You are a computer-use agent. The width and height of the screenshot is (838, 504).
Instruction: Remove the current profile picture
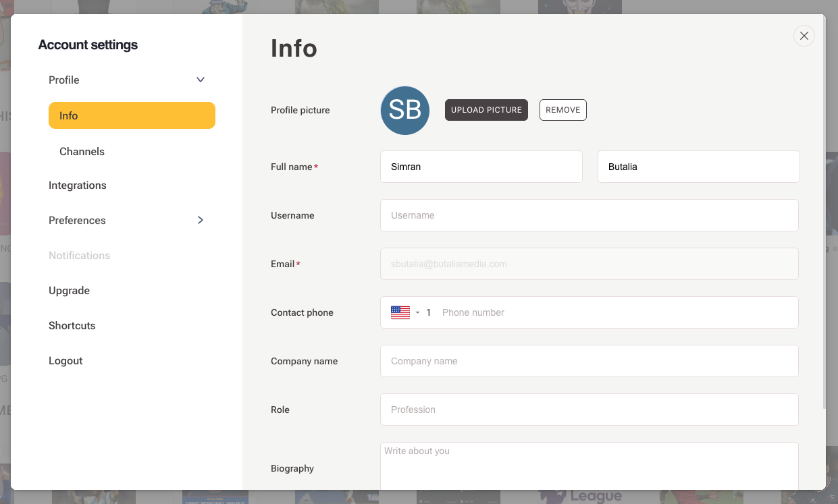tap(562, 110)
